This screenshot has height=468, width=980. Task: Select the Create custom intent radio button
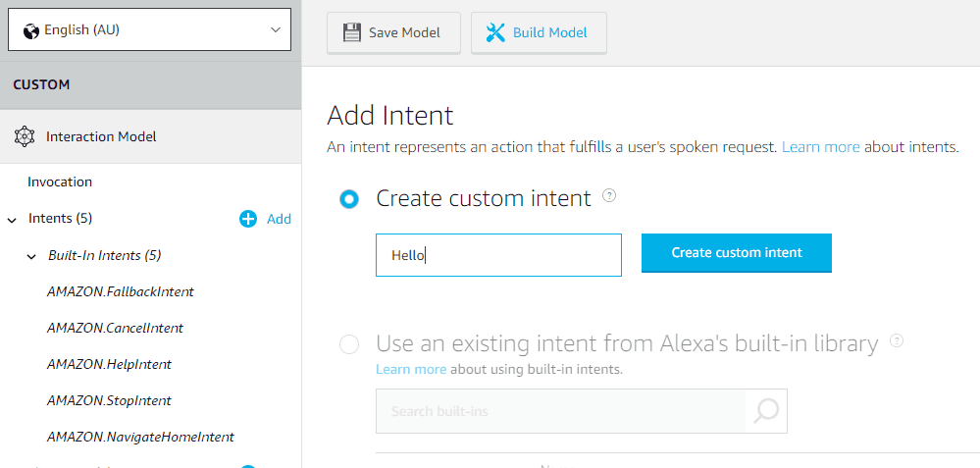[x=349, y=199]
